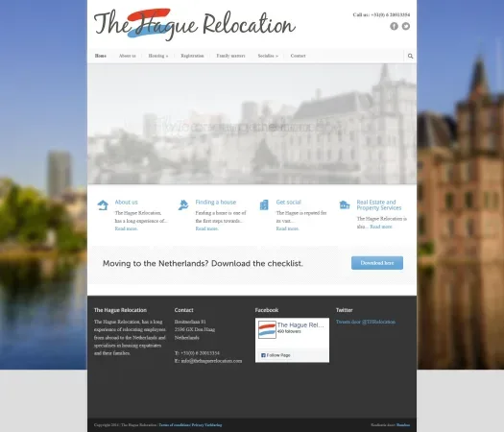Viewport: 504px width, 432px height.
Task: Expand the Housing menu dropdown
Action: coord(158,56)
